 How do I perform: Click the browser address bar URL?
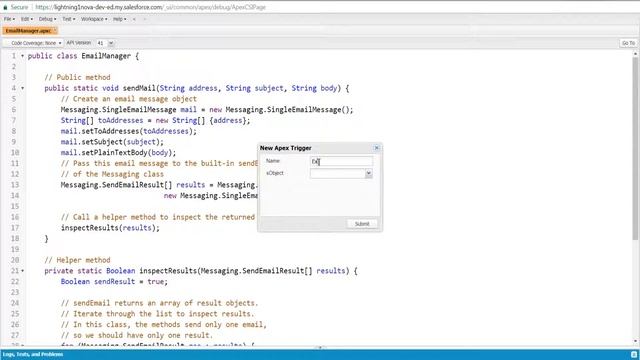coord(150,7)
